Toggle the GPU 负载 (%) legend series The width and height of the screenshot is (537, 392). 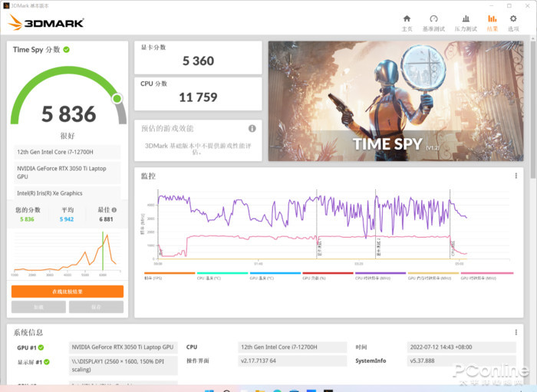coord(328,276)
